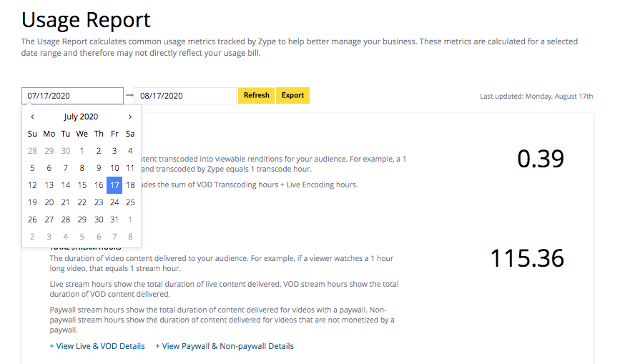
Task: Click the yellow Refresh button
Action: pyautogui.click(x=256, y=95)
